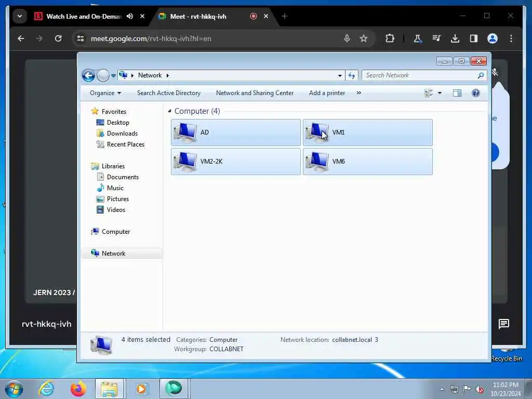The image size is (532, 399).
Task: Show more toolbar commands chevron
Action: 358,93
